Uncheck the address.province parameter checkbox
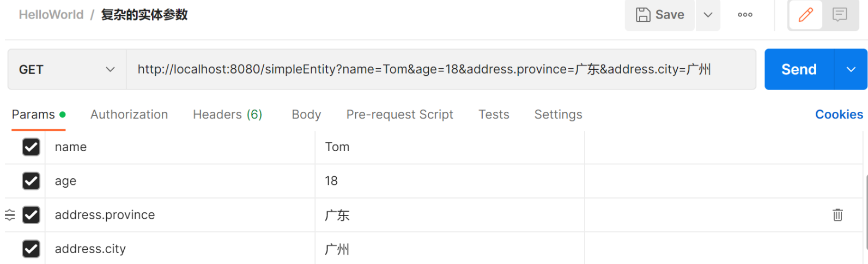The height and width of the screenshot is (264, 868). tap(31, 215)
